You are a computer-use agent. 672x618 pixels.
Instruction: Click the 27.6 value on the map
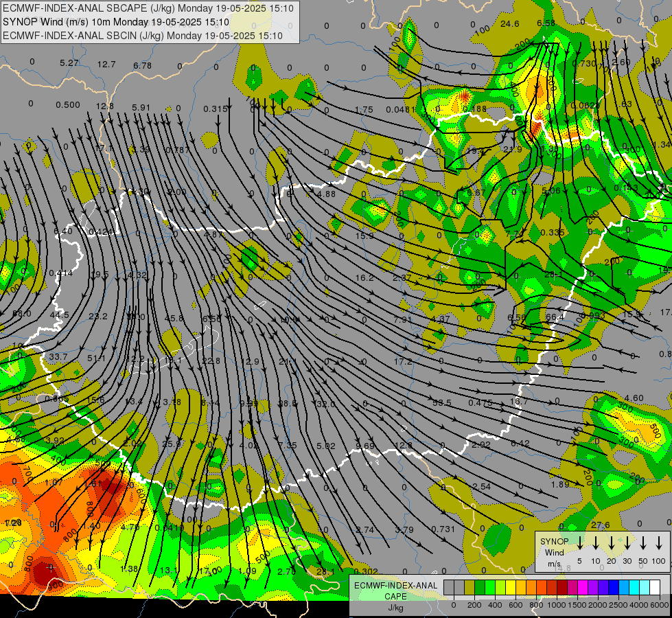point(600,525)
